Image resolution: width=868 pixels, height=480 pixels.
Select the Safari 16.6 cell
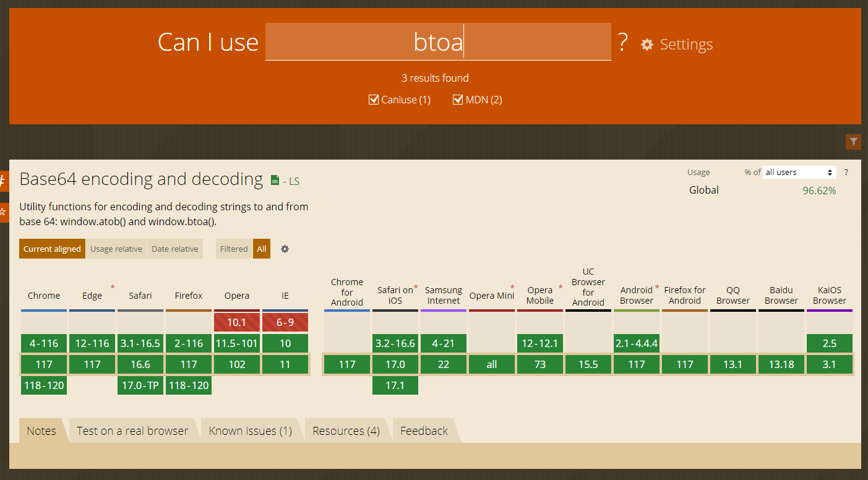pos(140,364)
